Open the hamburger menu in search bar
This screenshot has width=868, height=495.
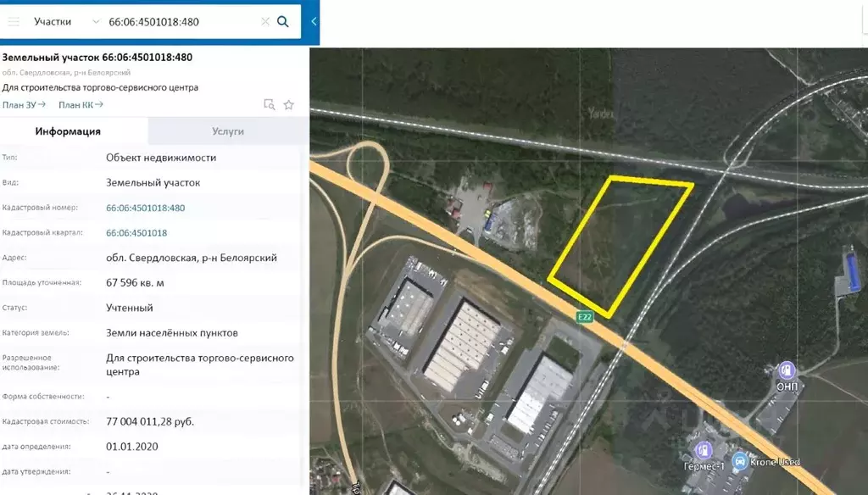[14, 21]
